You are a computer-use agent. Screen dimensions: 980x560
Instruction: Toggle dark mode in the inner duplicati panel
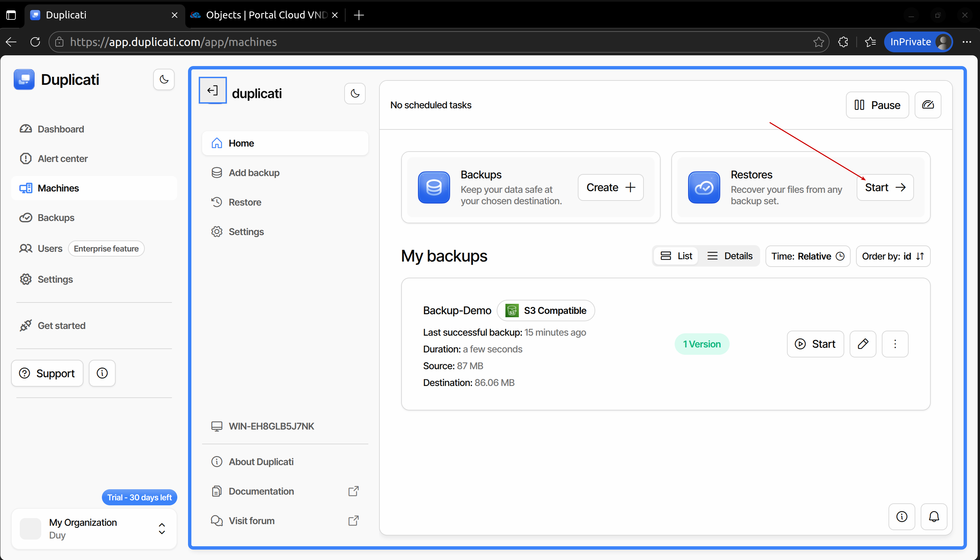pos(354,94)
